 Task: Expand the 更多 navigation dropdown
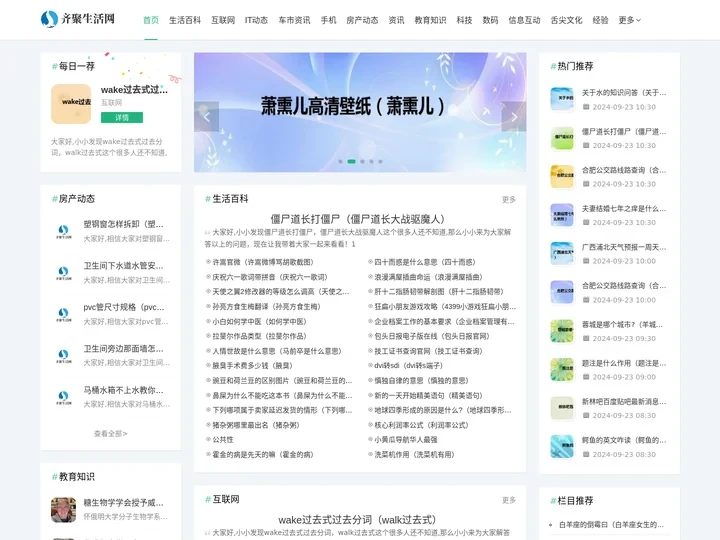tap(629, 20)
